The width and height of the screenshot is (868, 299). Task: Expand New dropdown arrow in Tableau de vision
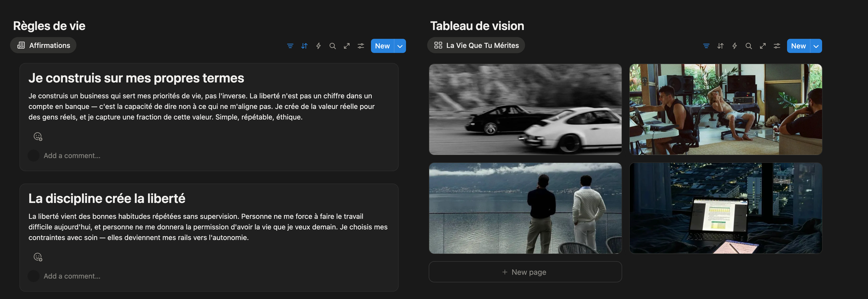tap(816, 46)
